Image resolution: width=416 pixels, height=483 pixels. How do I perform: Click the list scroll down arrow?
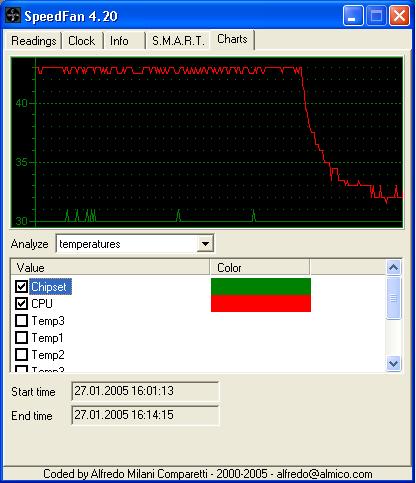[x=394, y=363]
